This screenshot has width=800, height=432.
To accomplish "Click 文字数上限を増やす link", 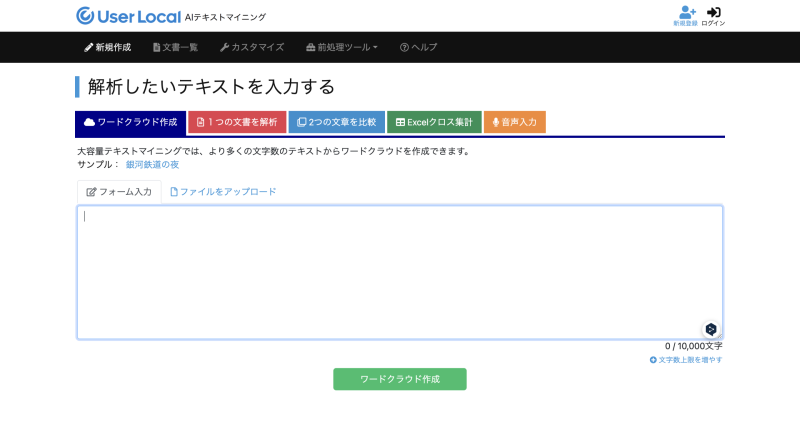I will (x=686, y=359).
